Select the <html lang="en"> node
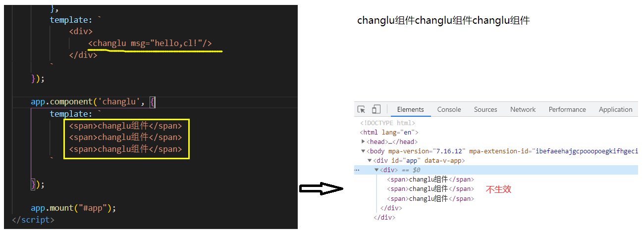This screenshot has width=644, height=230. point(389,133)
